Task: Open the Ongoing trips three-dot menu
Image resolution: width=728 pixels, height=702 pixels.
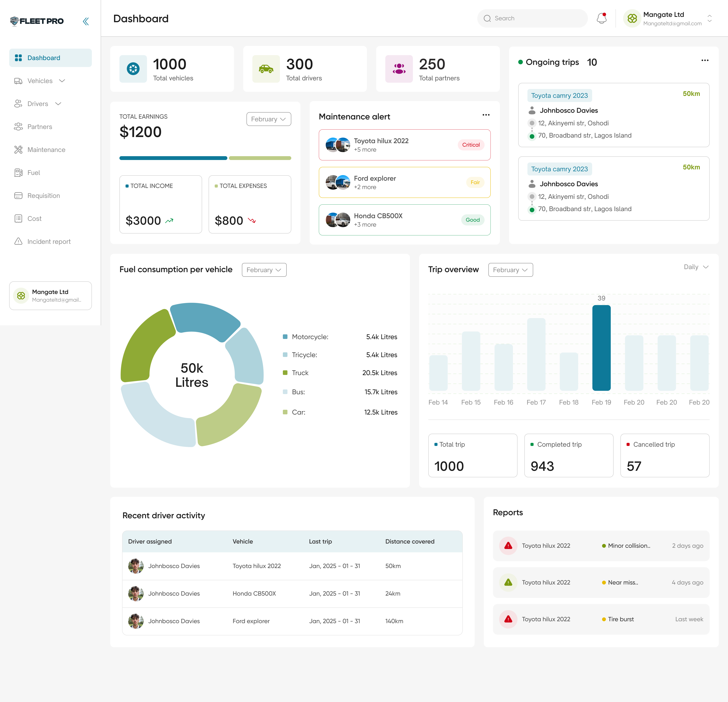Action: tap(705, 60)
